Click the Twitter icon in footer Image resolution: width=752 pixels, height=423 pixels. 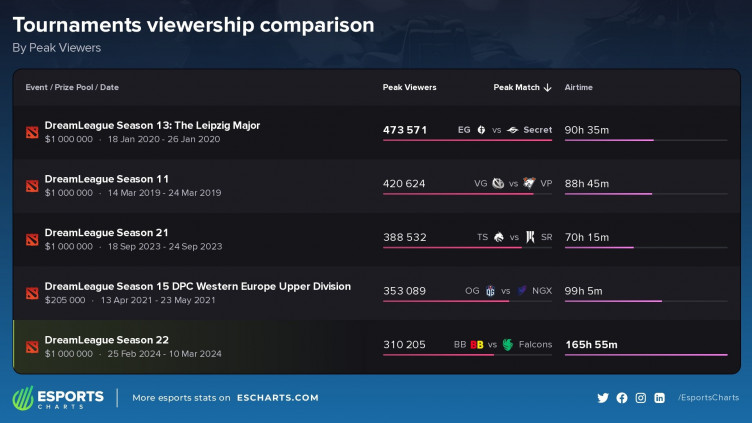coord(602,398)
